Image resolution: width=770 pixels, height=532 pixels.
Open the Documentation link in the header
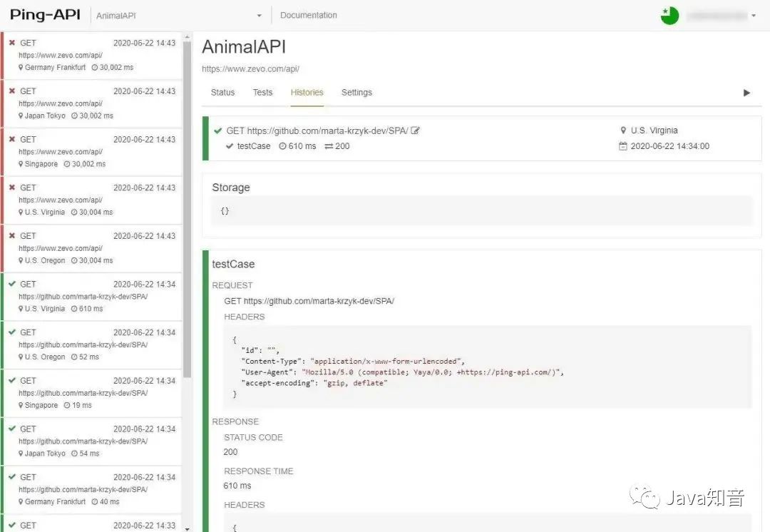[309, 16]
